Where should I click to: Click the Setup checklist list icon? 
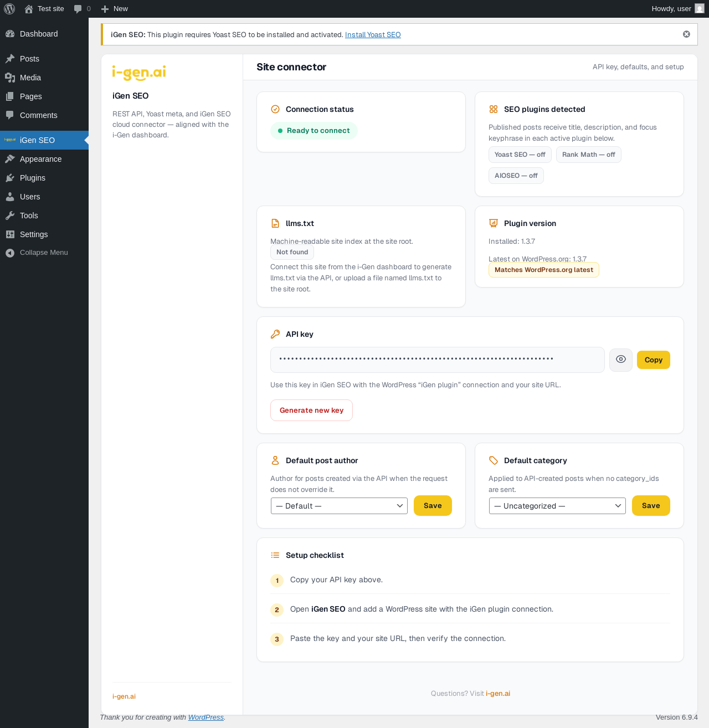275,555
